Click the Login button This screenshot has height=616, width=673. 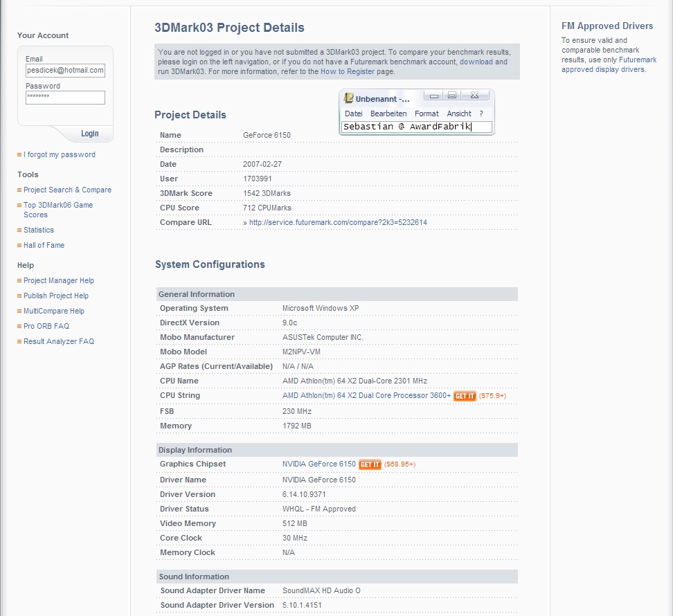(90, 134)
